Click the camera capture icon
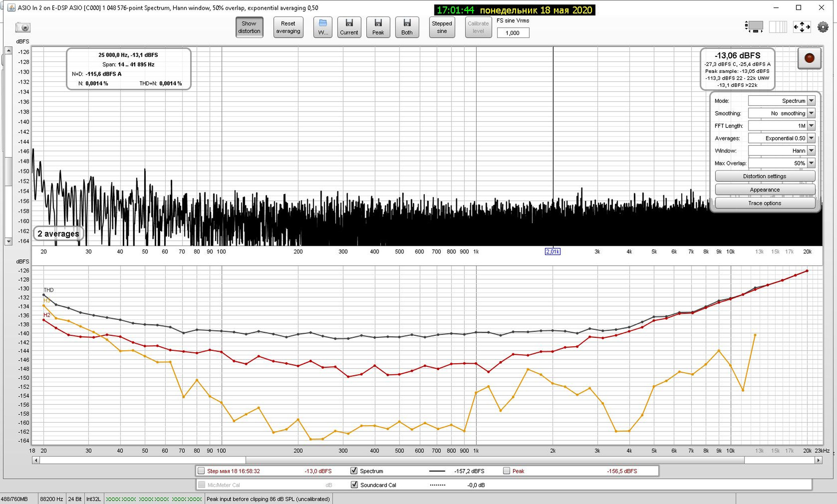 23,27
